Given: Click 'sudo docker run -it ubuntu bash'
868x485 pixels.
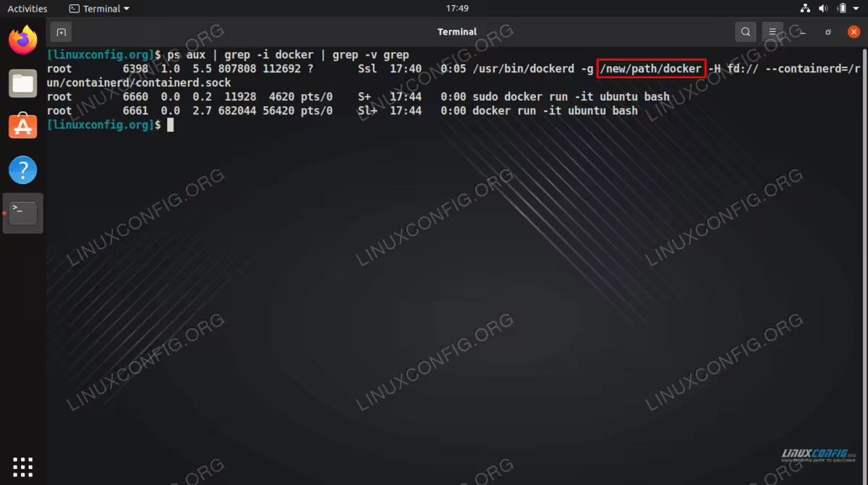Looking at the screenshot, I should (x=571, y=97).
